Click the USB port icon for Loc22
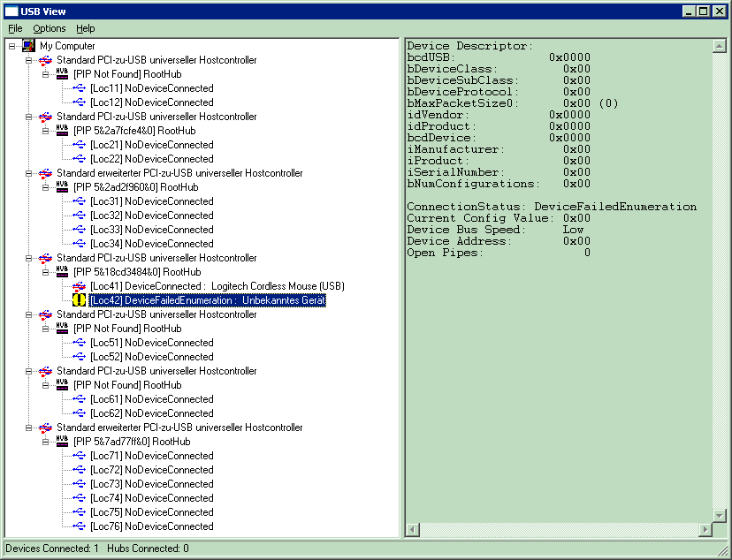The image size is (732, 560). 80,158
